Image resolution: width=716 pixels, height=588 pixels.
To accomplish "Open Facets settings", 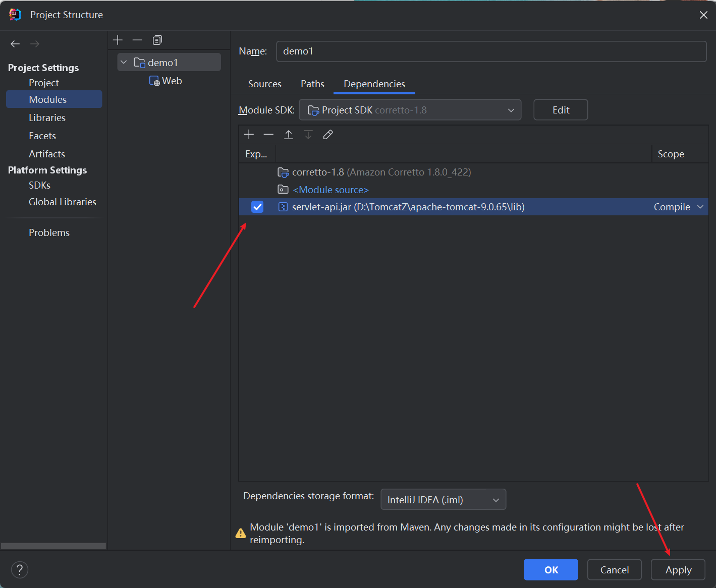I will point(42,136).
